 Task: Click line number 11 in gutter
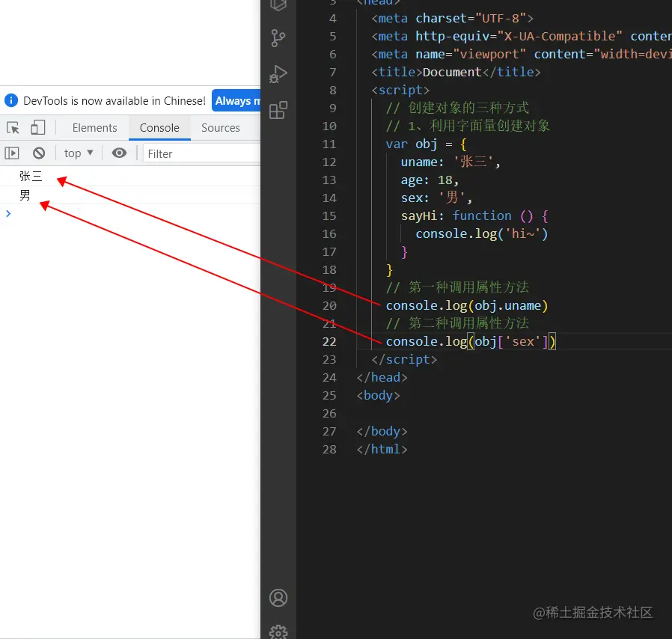coord(329,144)
